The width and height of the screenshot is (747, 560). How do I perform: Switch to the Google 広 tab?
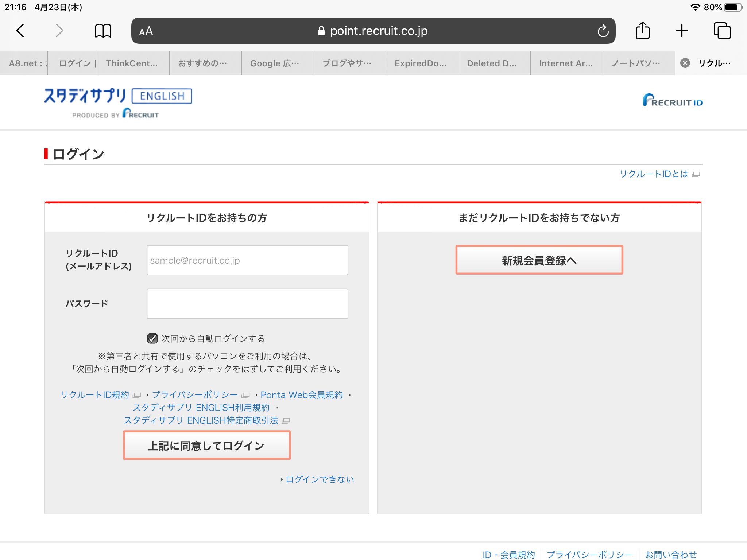[278, 63]
